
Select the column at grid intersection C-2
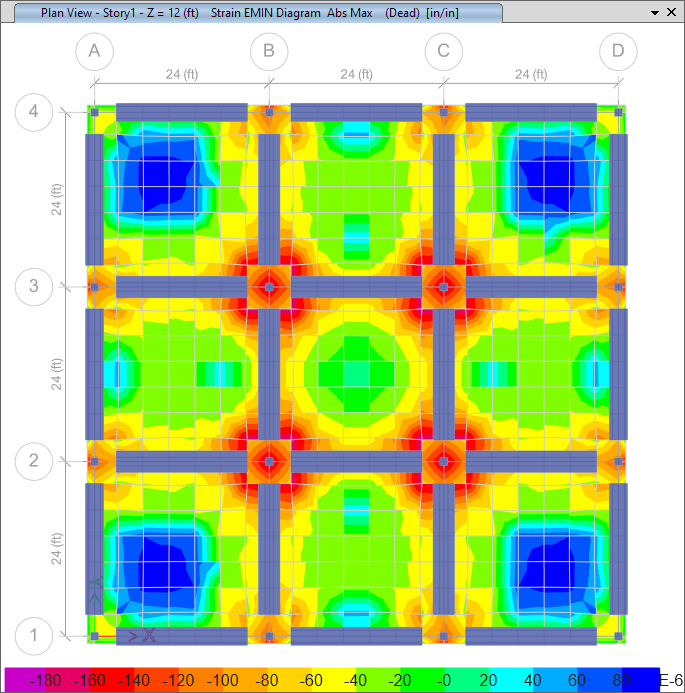443,461
